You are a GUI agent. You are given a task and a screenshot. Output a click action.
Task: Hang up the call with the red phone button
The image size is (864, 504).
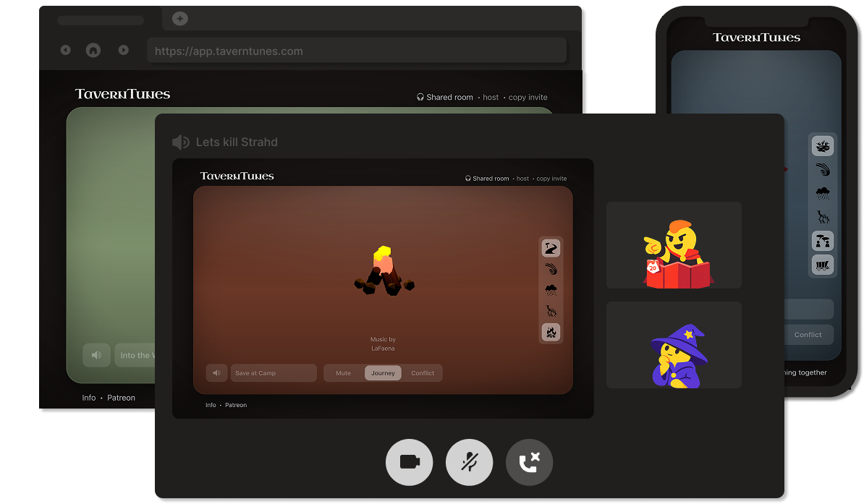[529, 462]
